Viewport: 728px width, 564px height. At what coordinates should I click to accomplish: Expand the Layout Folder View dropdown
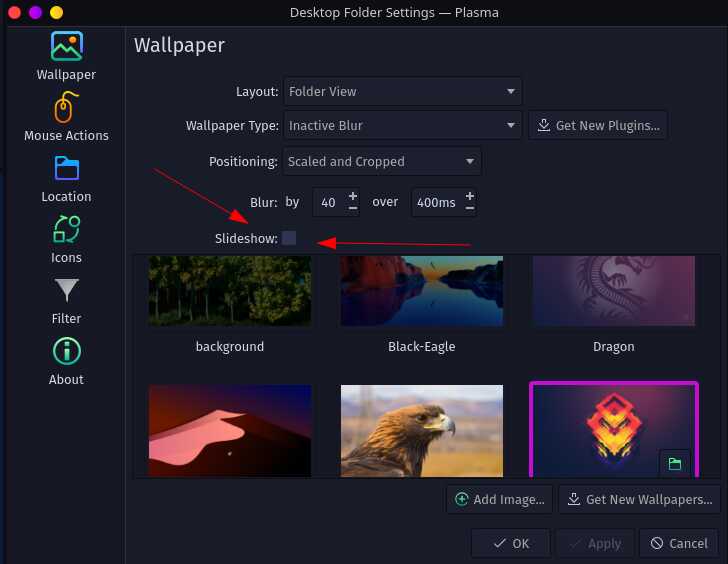point(403,91)
